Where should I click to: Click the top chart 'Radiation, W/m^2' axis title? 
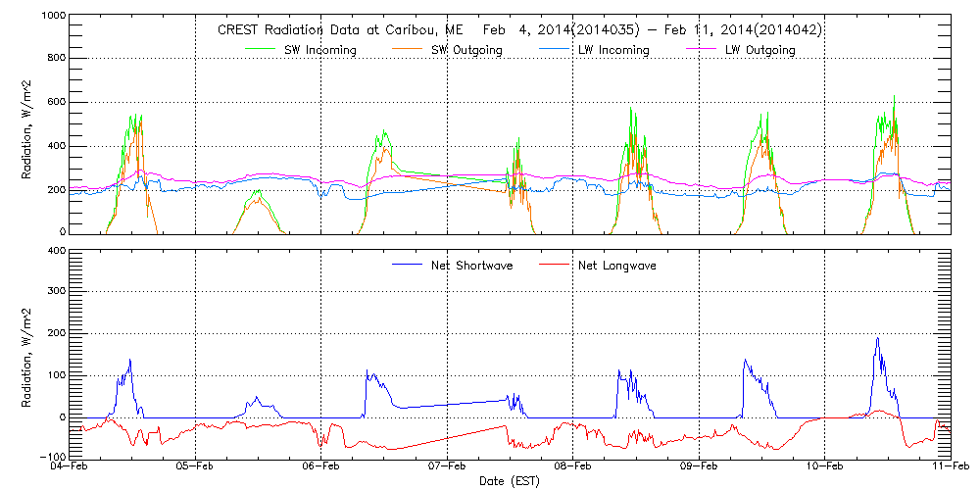tap(28, 125)
